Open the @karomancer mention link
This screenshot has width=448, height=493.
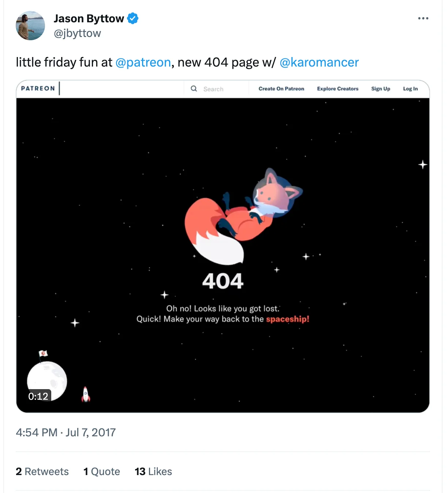[x=320, y=62]
